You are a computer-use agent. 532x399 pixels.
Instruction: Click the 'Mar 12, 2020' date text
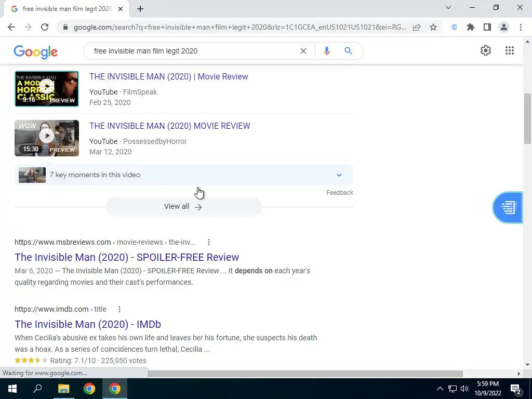point(110,152)
